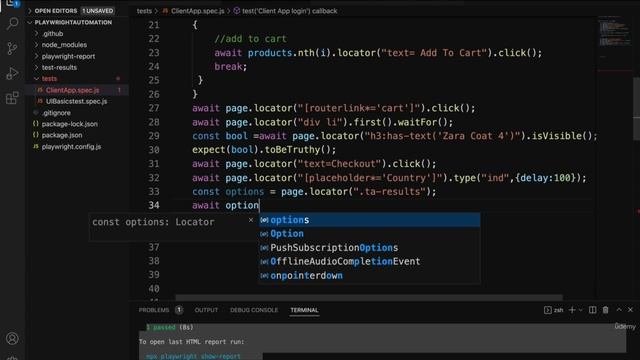
Task: Select the onpointerdown suggestion
Action: point(369,276)
